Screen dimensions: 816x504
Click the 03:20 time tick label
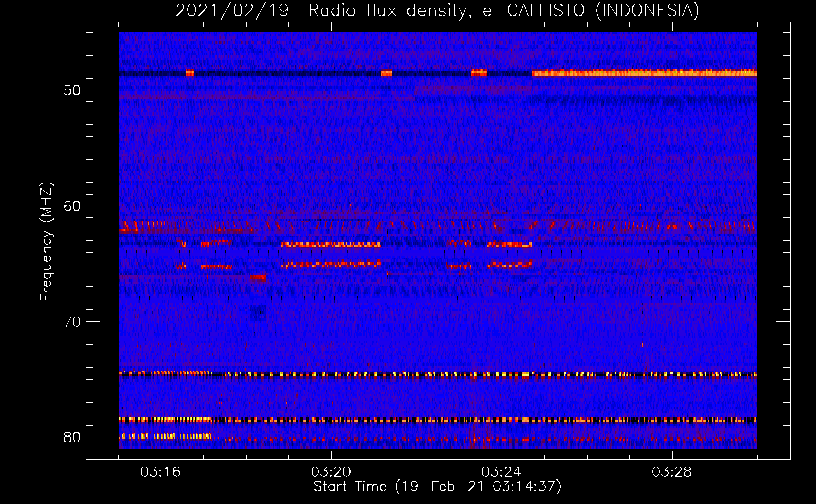coord(331,472)
